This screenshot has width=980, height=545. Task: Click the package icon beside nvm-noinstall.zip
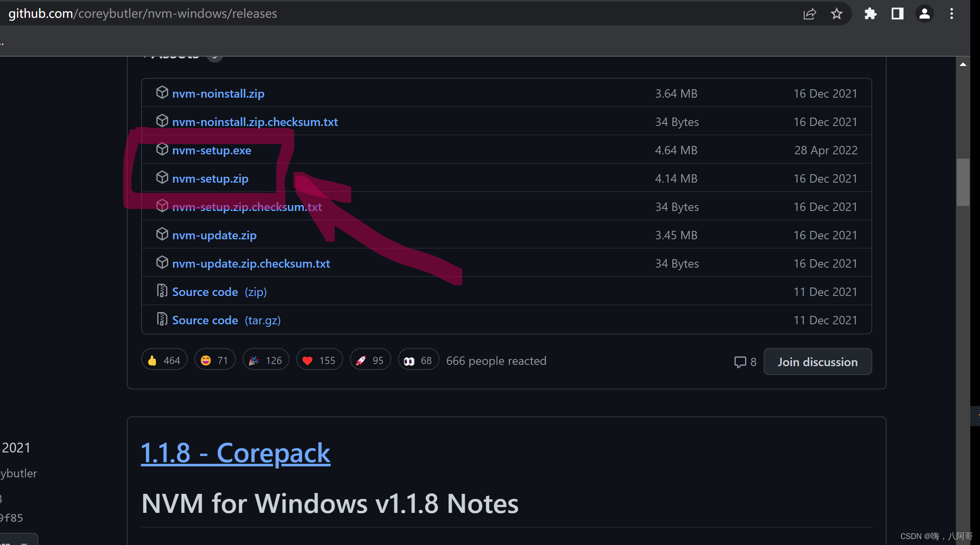click(x=162, y=93)
